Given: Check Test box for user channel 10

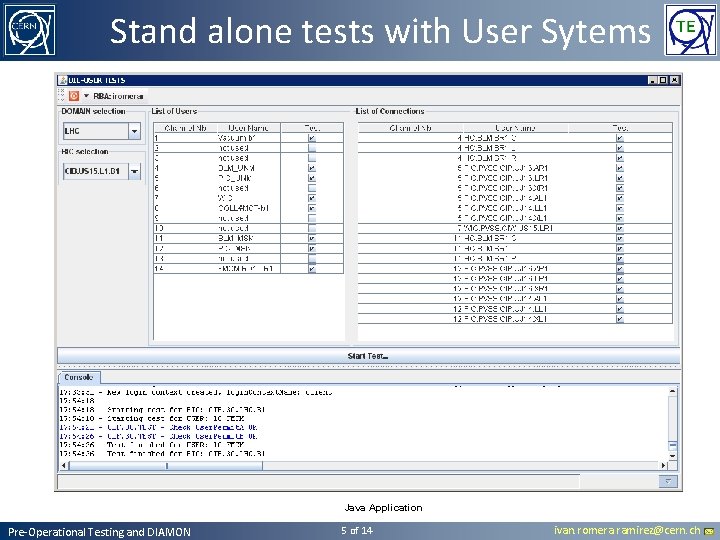Looking at the screenshot, I should click(312, 228).
